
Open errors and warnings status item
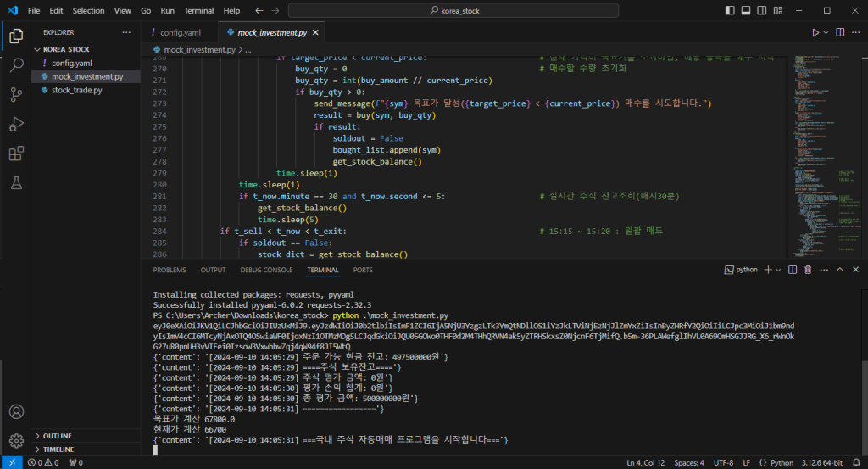43,462
